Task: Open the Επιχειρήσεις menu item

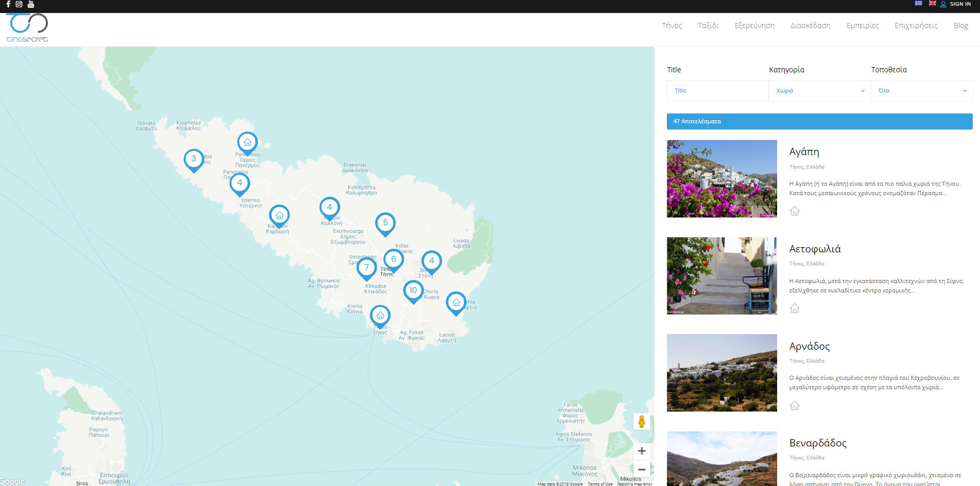Action: 916,25
